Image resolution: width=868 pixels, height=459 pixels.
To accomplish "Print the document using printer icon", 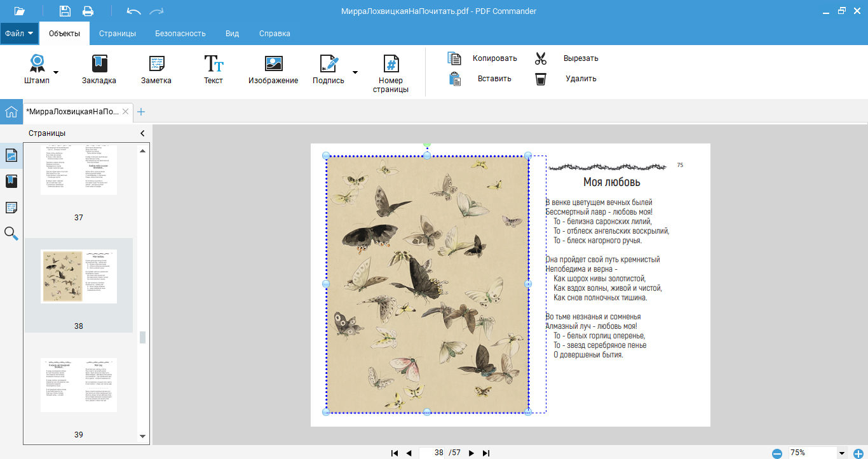I will click(88, 11).
